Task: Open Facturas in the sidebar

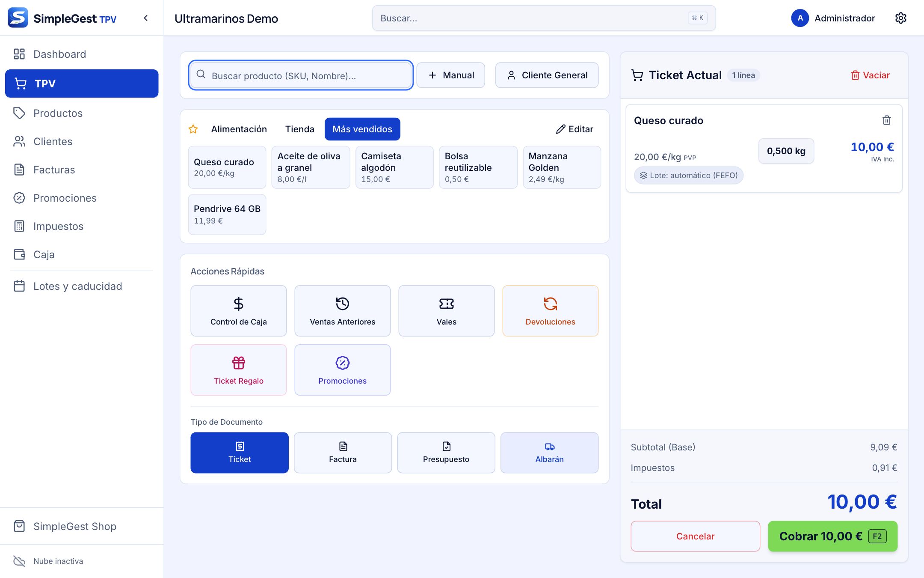Action: tap(82, 170)
